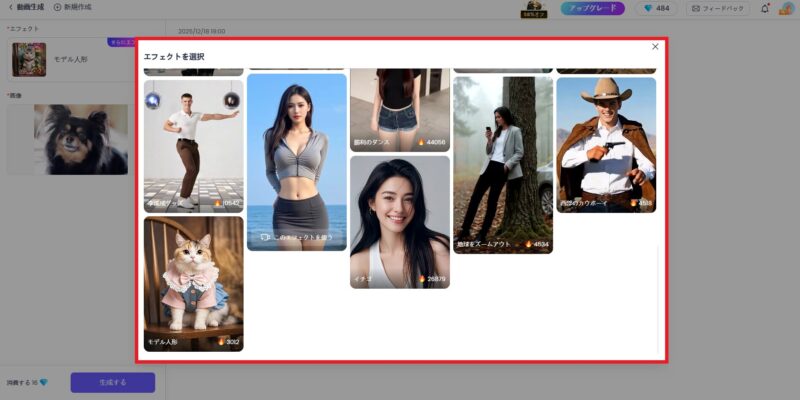This screenshot has height=400, width=800.
Task: Choose the 筋肉のダンス effect card
Action: click(399, 110)
